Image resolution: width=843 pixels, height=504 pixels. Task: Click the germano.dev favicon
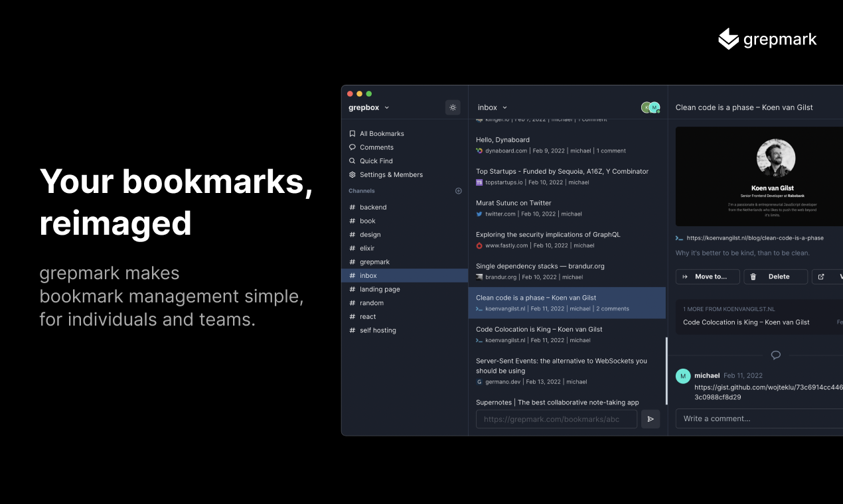coord(479,382)
